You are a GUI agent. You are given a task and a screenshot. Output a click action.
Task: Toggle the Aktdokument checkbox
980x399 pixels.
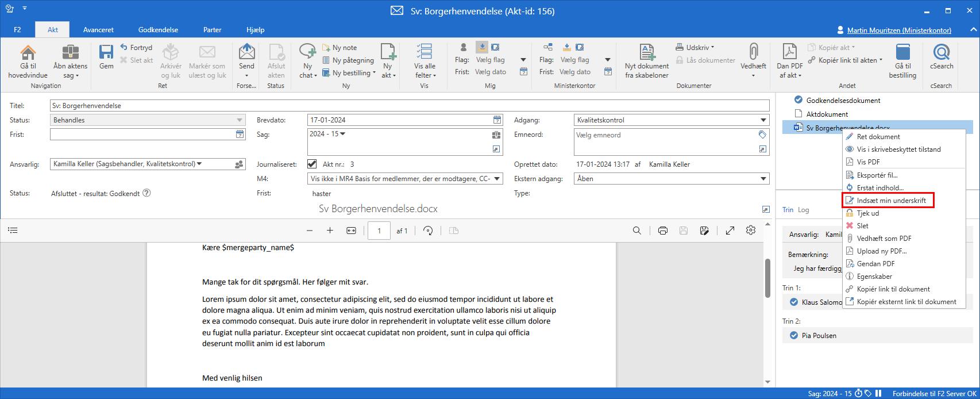pyautogui.click(x=798, y=114)
